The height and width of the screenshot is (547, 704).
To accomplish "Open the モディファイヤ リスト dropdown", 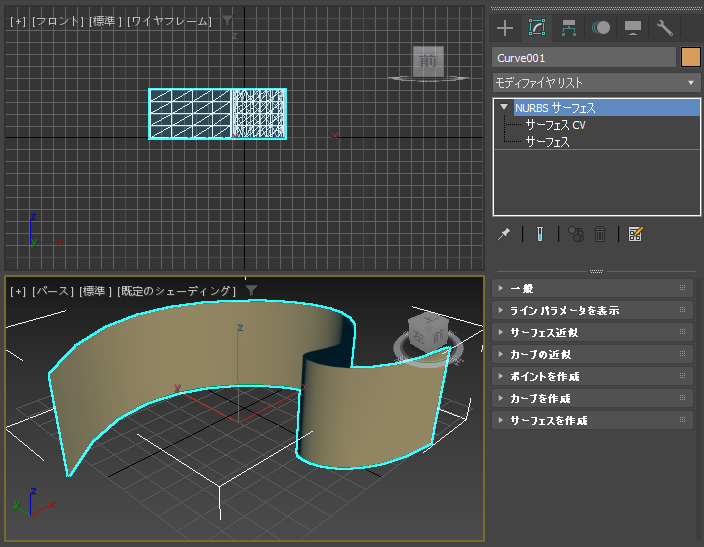I will point(596,83).
